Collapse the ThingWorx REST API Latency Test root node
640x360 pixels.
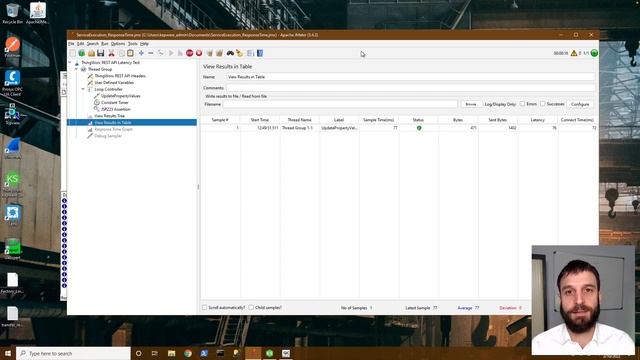[x=70, y=63]
